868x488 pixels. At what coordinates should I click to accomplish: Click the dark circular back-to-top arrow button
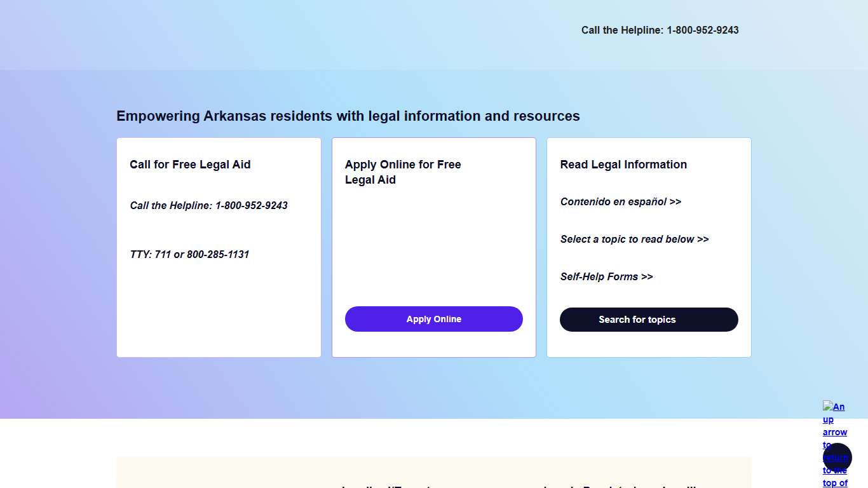[836, 457]
